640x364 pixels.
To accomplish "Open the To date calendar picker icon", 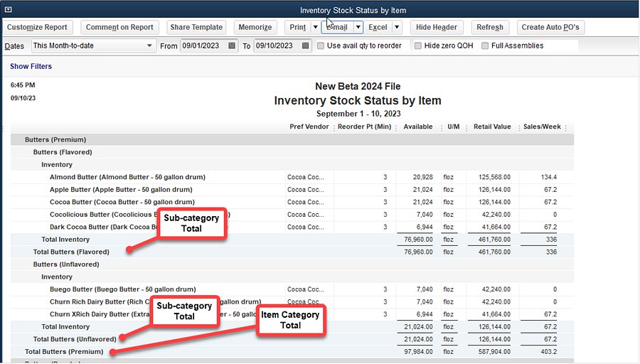I will 306,45.
